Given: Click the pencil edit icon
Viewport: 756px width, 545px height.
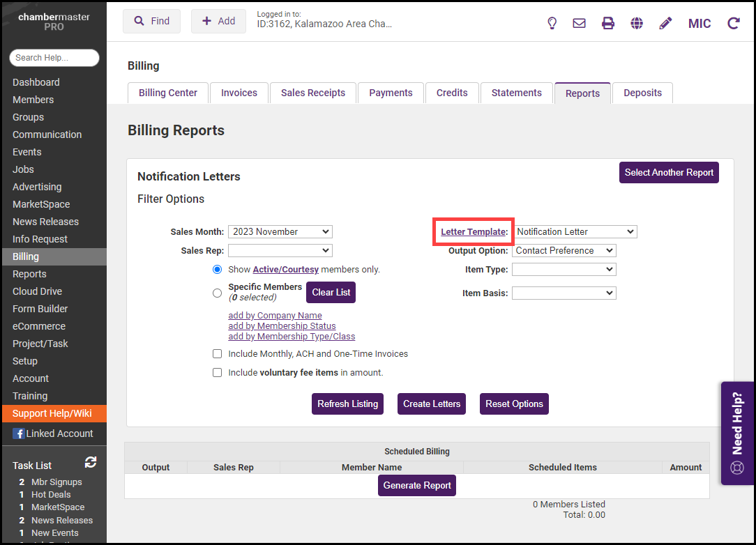Looking at the screenshot, I should coord(665,23).
